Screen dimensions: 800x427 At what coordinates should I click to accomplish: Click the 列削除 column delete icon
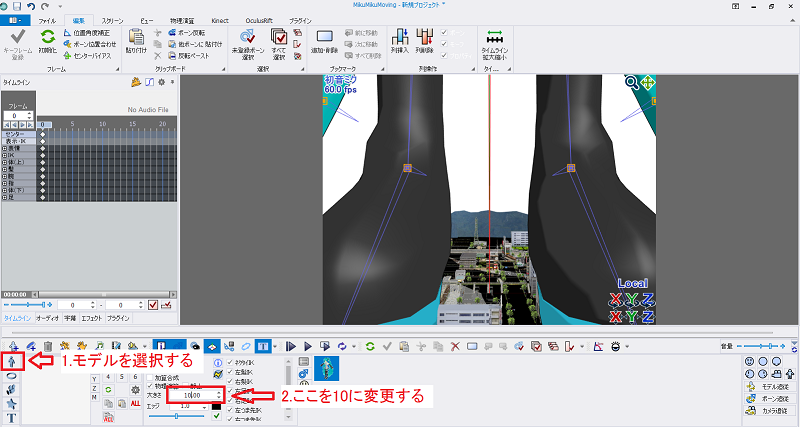click(424, 37)
